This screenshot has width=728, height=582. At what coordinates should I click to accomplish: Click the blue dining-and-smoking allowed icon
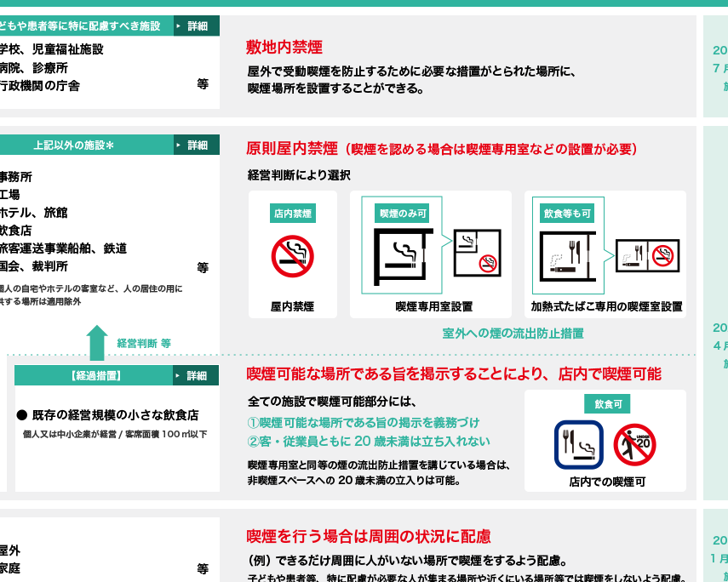tap(578, 444)
